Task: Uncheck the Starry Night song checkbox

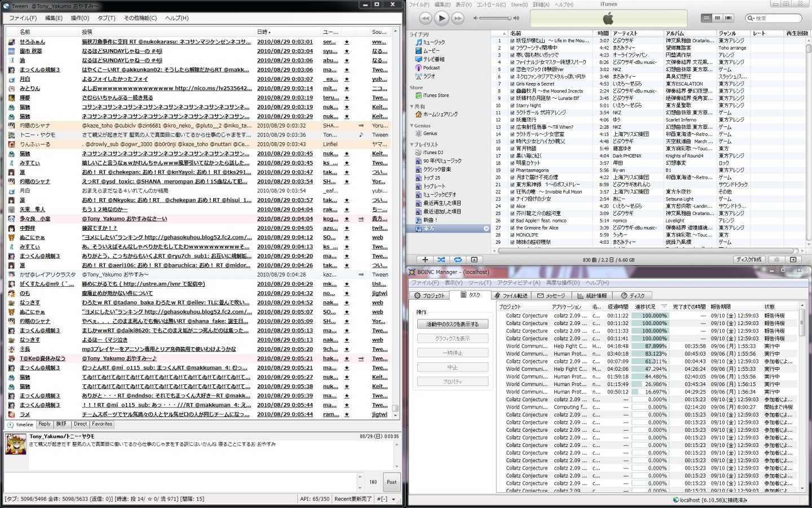Action: [x=513, y=106]
